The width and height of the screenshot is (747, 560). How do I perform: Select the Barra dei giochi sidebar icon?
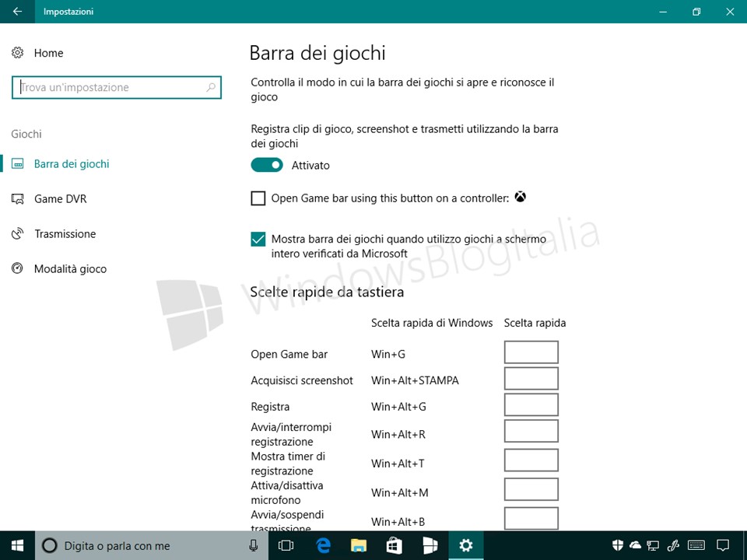point(18,164)
